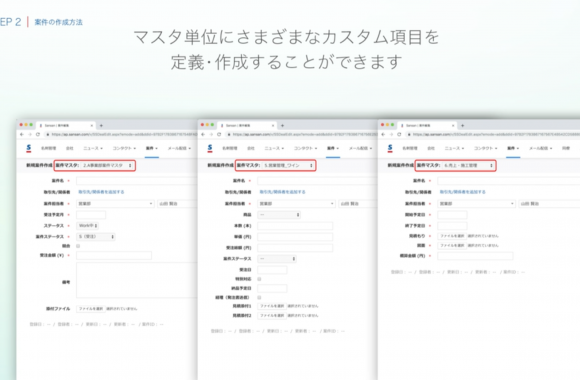Close the Sansan tab in right window

click(x=453, y=125)
